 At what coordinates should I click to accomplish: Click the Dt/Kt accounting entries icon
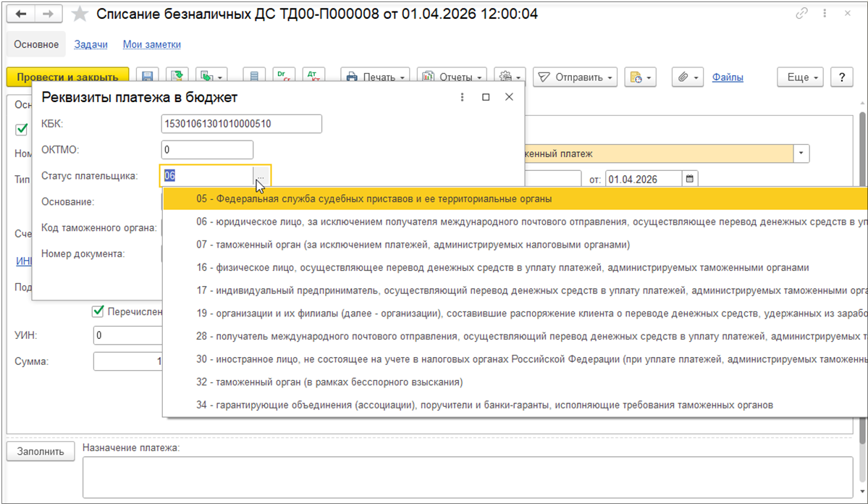pos(313,77)
